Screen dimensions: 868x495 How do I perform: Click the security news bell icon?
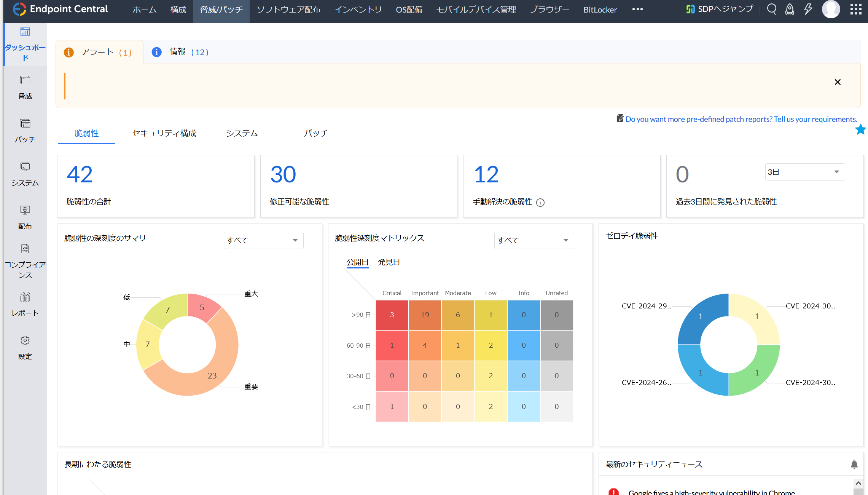854,464
